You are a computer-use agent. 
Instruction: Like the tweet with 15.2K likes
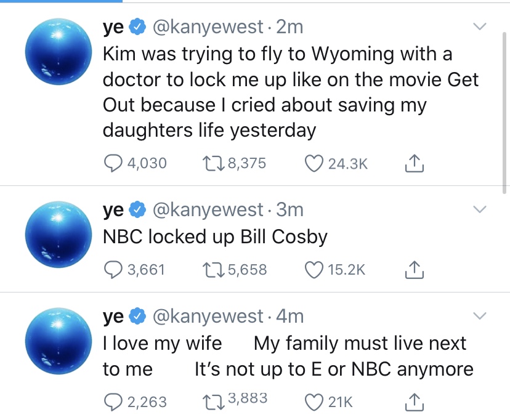pyautogui.click(x=314, y=270)
